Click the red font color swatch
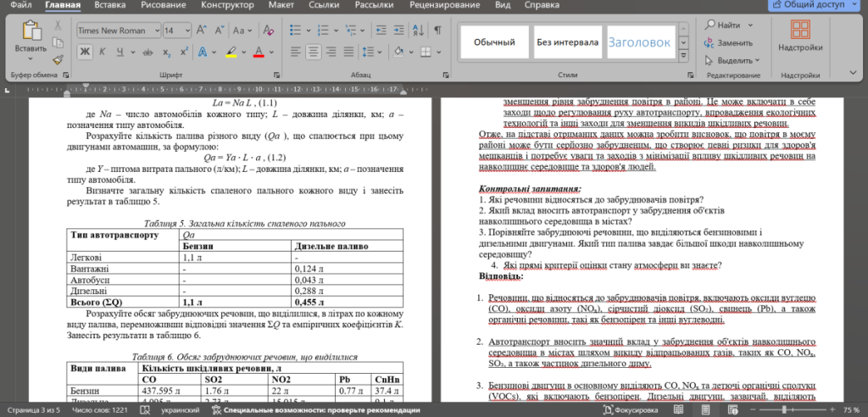This screenshot has width=868, height=417. click(259, 52)
